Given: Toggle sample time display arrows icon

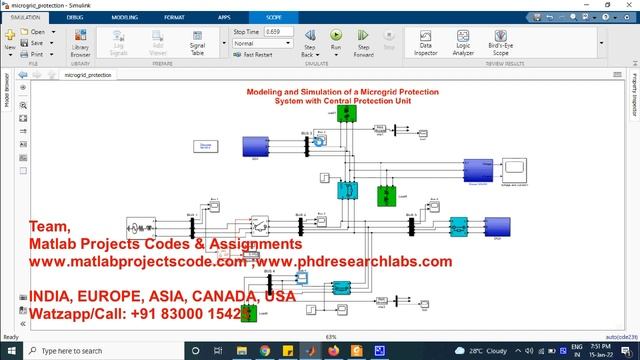Looking at the screenshot, I should [x=23, y=131].
